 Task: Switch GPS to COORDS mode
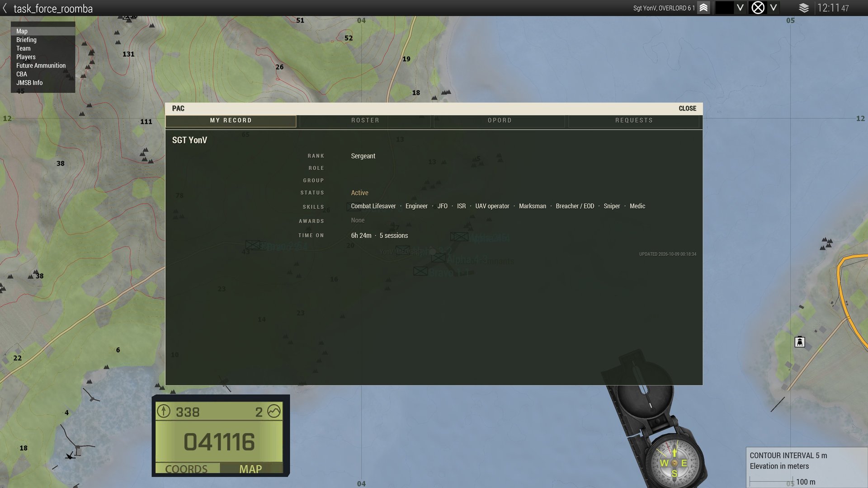click(187, 469)
